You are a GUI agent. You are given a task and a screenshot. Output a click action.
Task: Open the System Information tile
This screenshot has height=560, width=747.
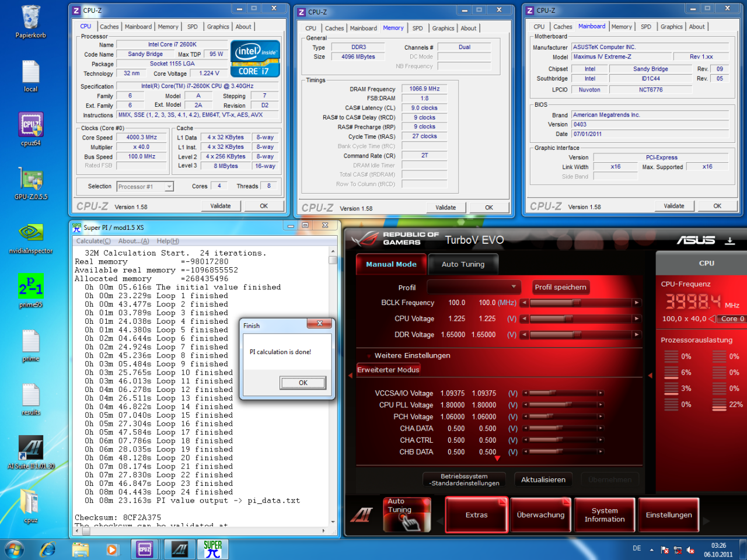coord(605,514)
